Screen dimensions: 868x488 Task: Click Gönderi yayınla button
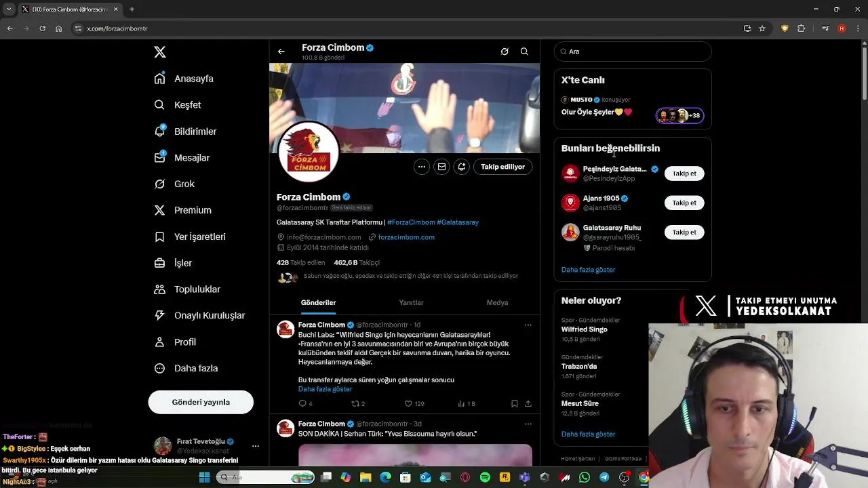pyautogui.click(x=201, y=402)
